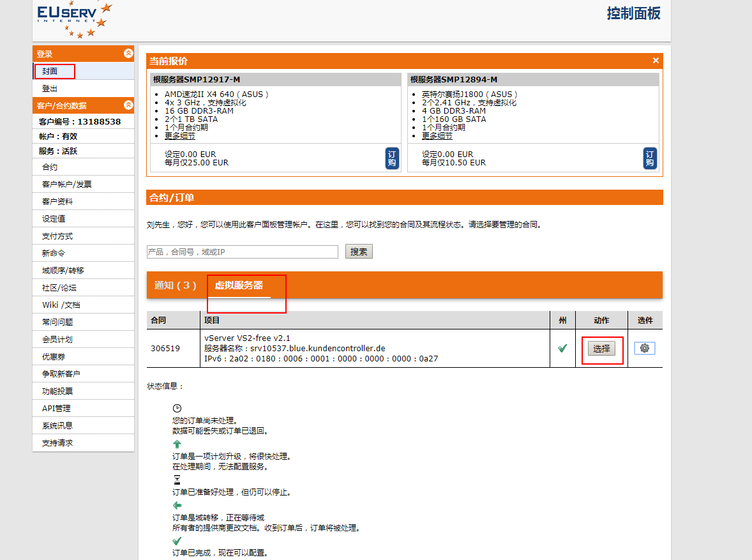Image resolution: width=752 pixels, height=560 pixels.
Task: Open 功能投票 menu entry
Action: (57, 391)
